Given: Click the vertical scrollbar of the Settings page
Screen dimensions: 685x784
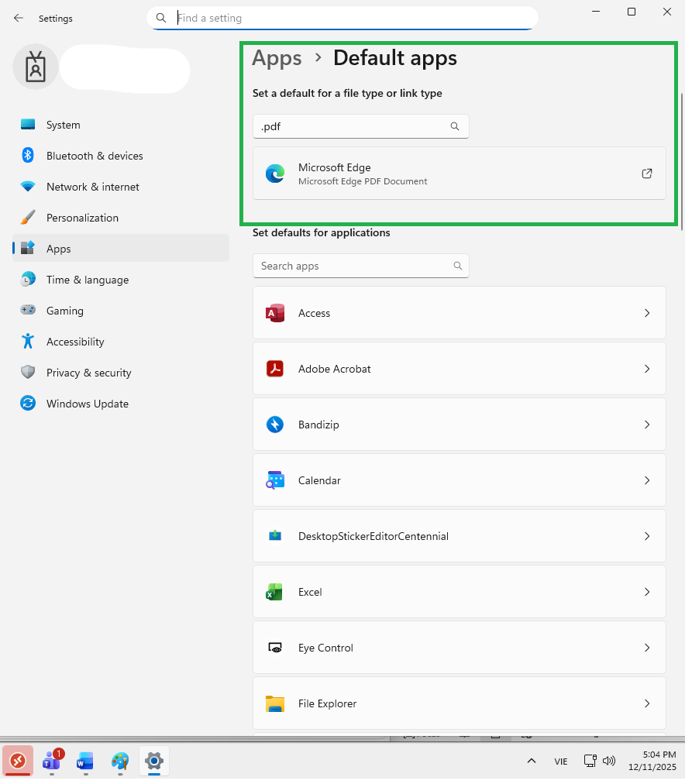Looking at the screenshot, I should point(681,161).
